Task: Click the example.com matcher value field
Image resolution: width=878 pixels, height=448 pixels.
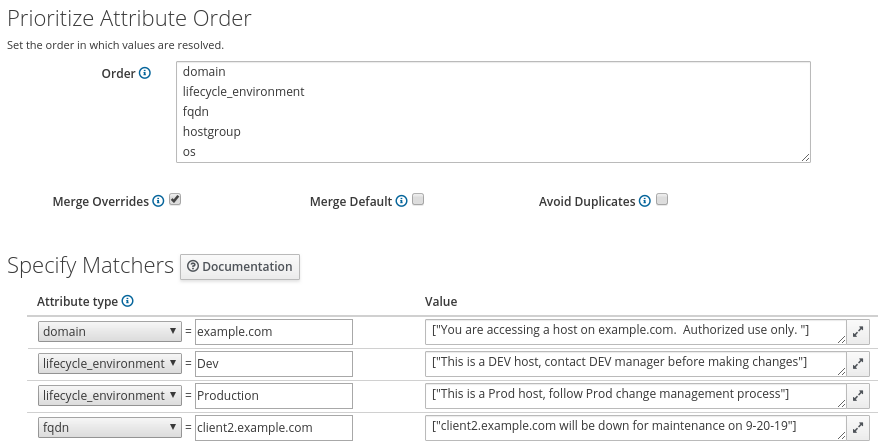Action: point(274,332)
